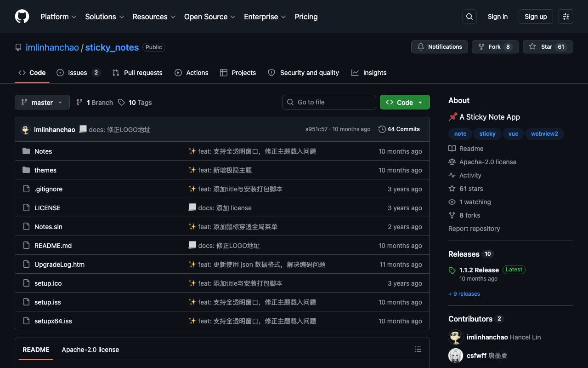Screen dimensions: 588x368
Task: Open the + 9 releases link
Action: [x=464, y=294]
